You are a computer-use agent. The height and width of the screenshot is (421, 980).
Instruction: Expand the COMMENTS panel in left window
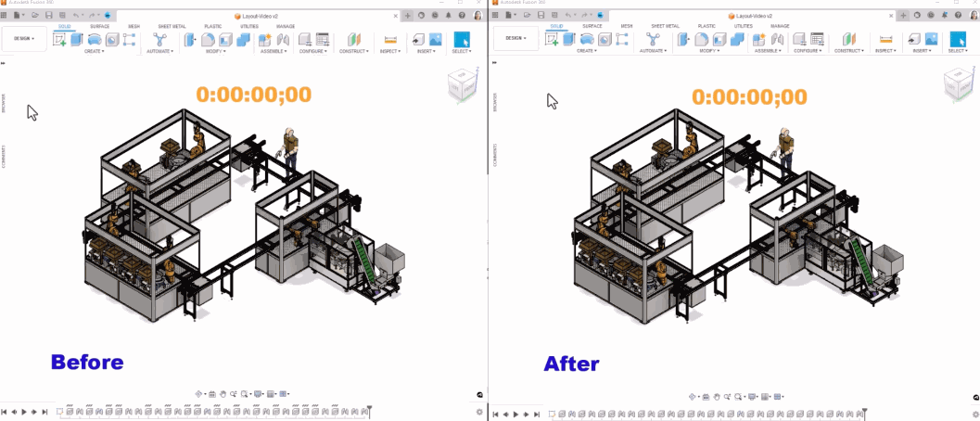tap(3, 156)
